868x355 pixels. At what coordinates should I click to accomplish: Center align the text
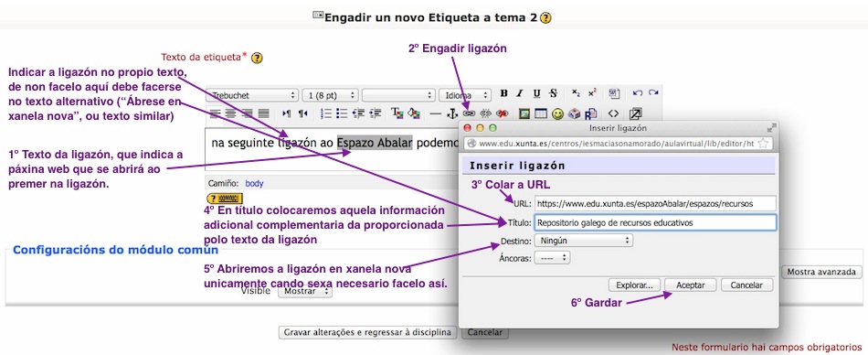[x=231, y=113]
